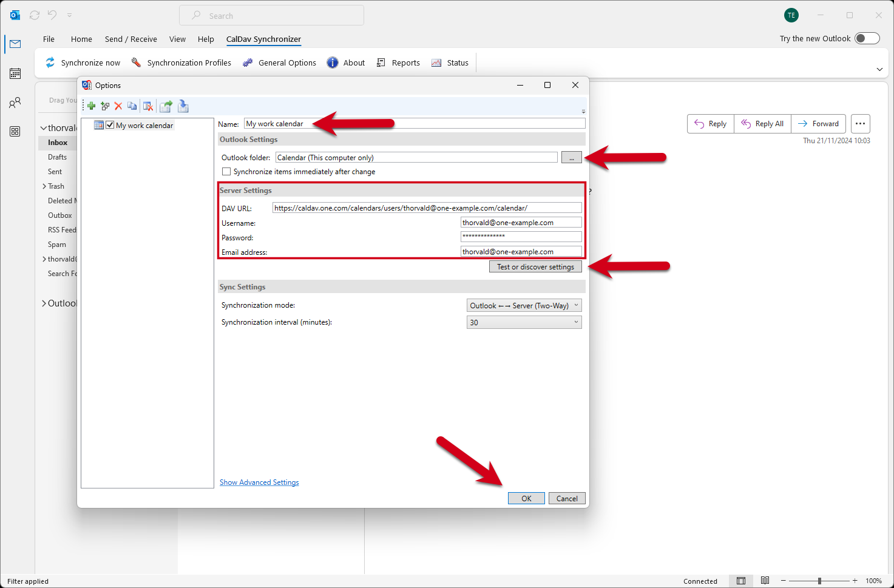Open the CalDav Synchronizer ribbon tab

263,39
